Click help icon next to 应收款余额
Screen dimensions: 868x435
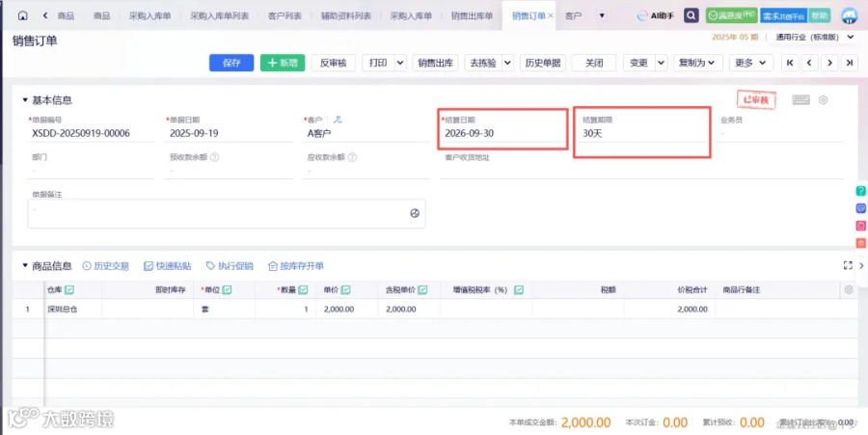click(x=351, y=157)
